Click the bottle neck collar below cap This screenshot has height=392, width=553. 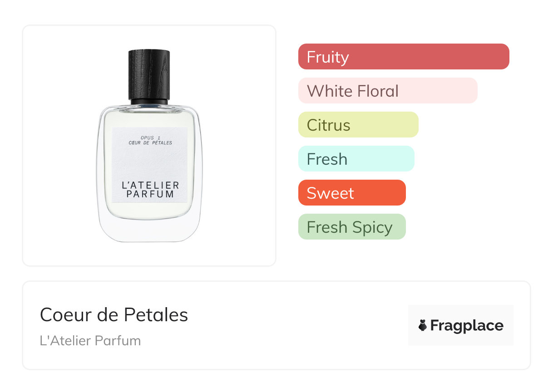coord(149,102)
